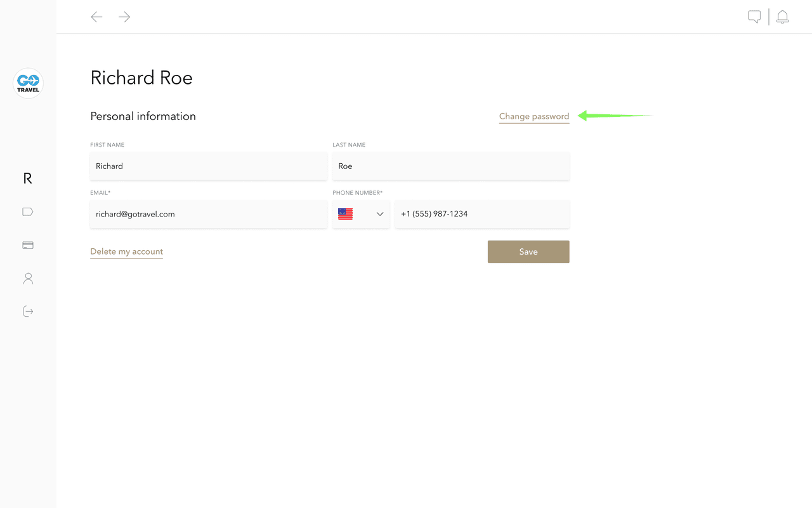Go back with the left arrow

[x=96, y=17]
